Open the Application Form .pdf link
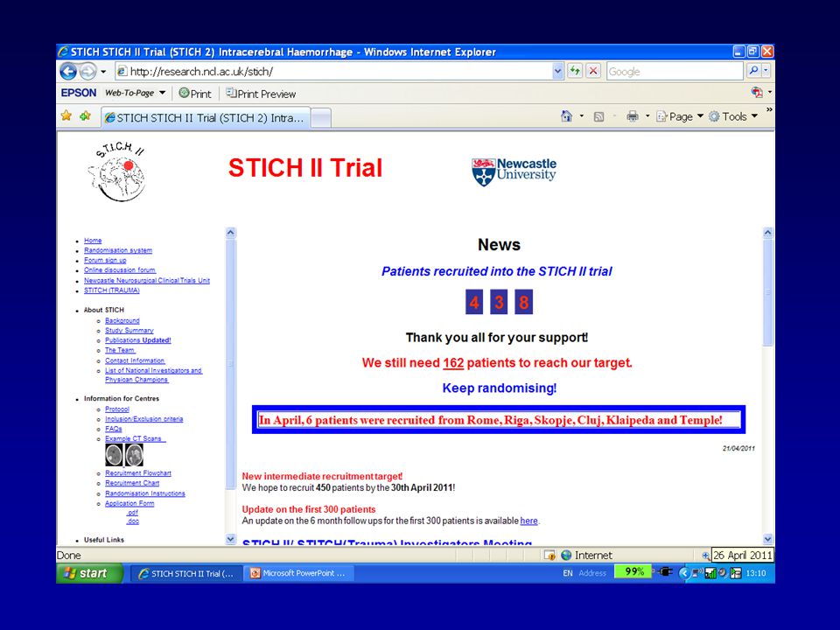Image resolution: width=840 pixels, height=630 pixels. [132, 513]
